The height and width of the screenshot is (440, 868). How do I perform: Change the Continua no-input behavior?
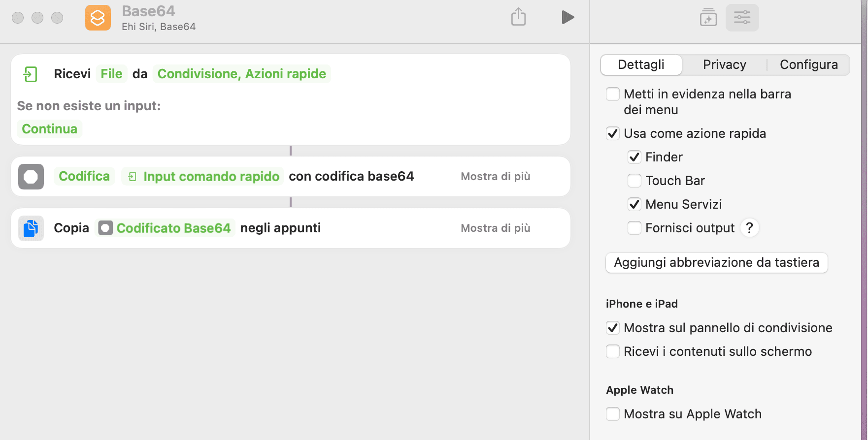click(49, 129)
